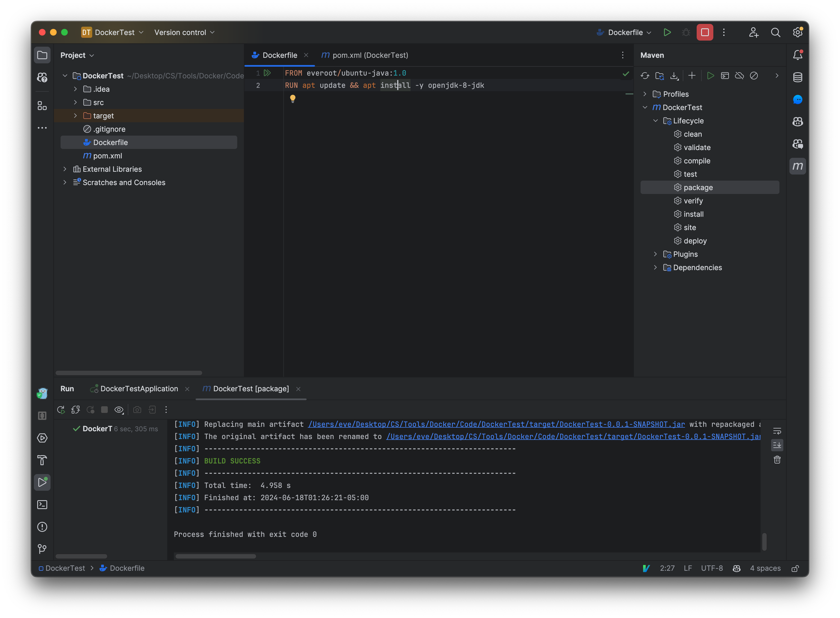Open IDE settings gear icon
This screenshot has height=618, width=840.
pos(797,33)
